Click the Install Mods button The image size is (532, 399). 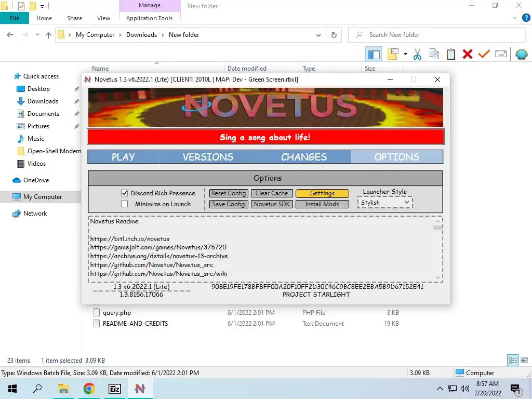(x=322, y=204)
